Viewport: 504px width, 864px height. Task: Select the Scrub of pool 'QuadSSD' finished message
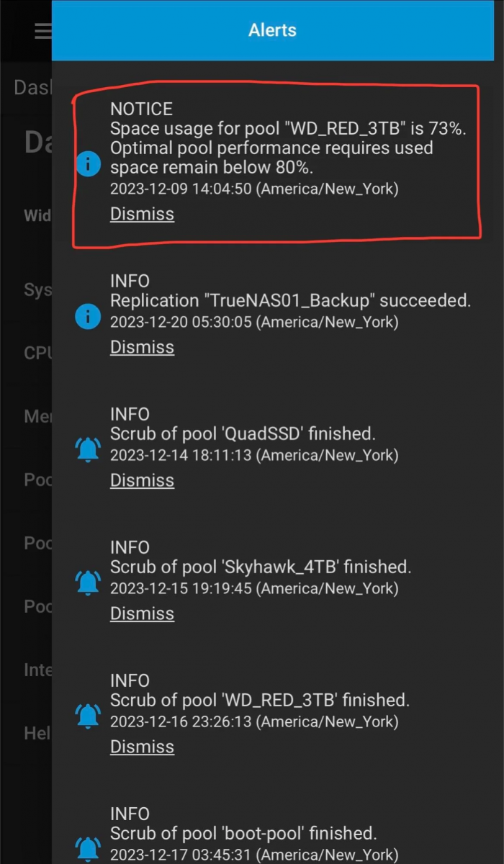tap(243, 433)
